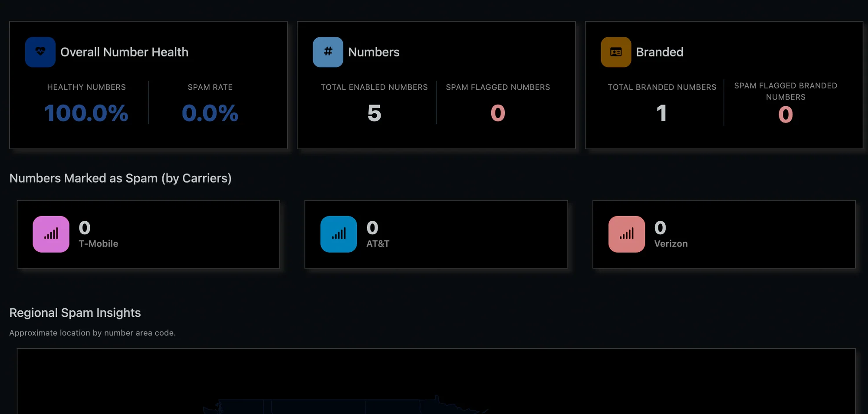Screen dimensions: 868x414
Task: Click the Branded ID card icon
Action: (x=616, y=52)
